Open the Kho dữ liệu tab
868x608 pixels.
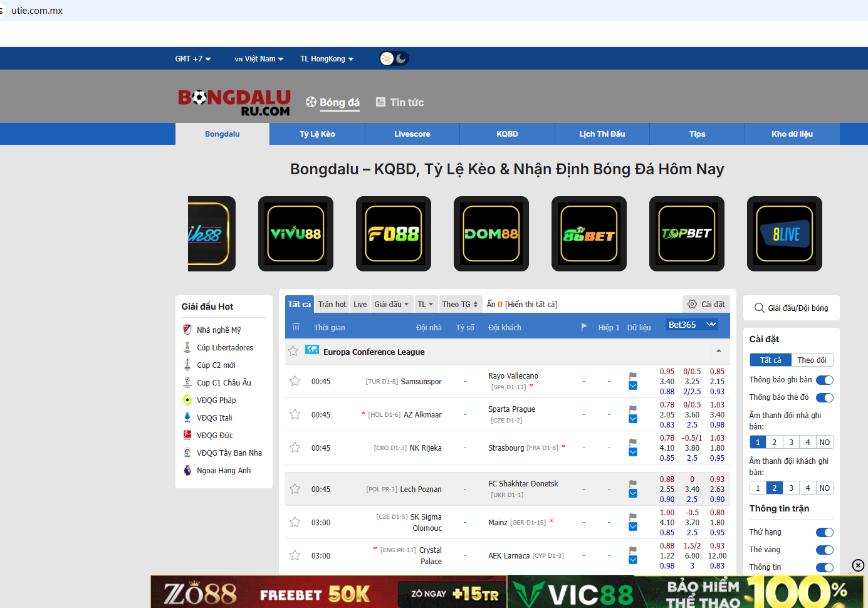pos(792,134)
